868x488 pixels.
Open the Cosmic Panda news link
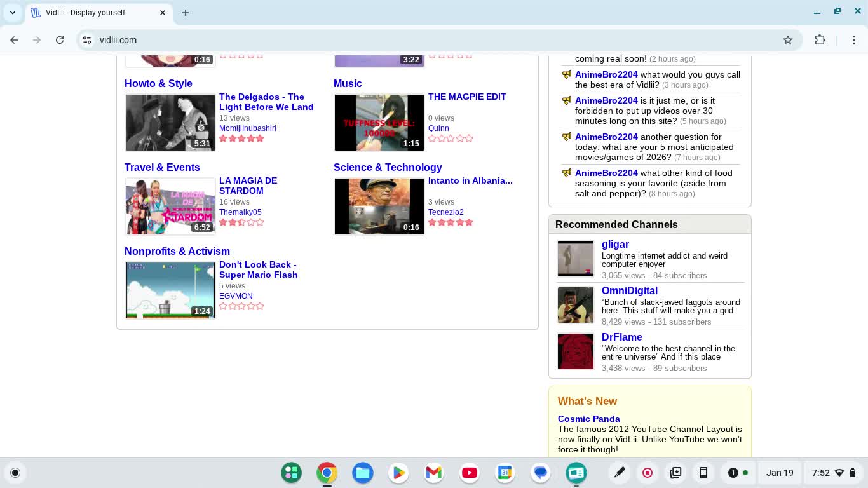point(588,419)
